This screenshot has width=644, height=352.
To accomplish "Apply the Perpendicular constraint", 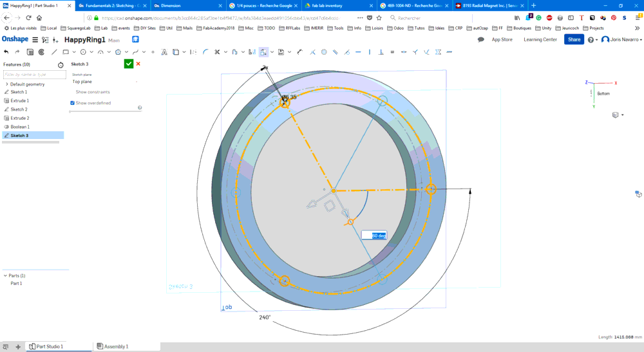I will pyautogui.click(x=381, y=52).
